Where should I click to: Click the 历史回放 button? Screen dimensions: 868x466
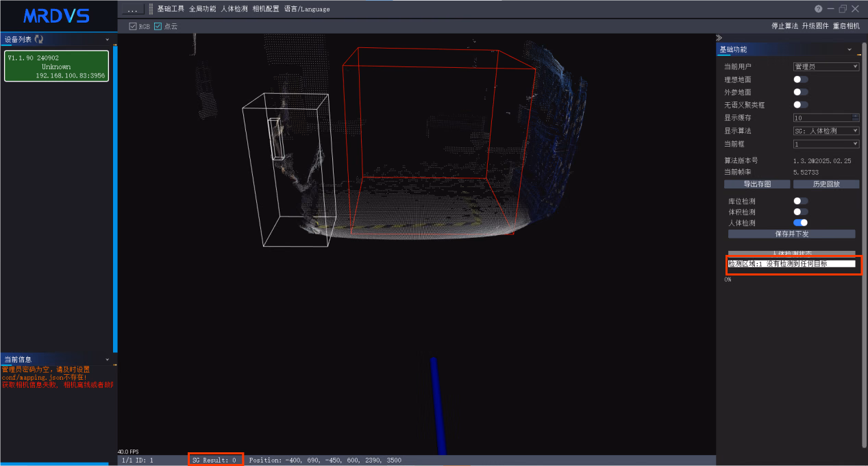(826, 184)
